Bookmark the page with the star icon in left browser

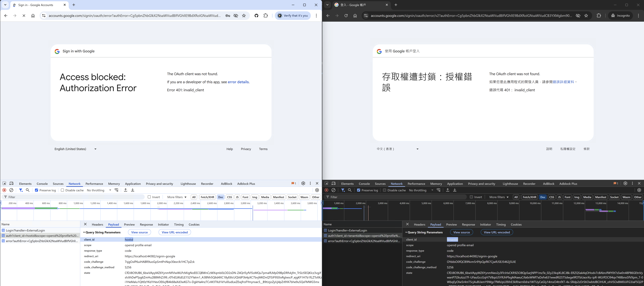click(x=244, y=15)
